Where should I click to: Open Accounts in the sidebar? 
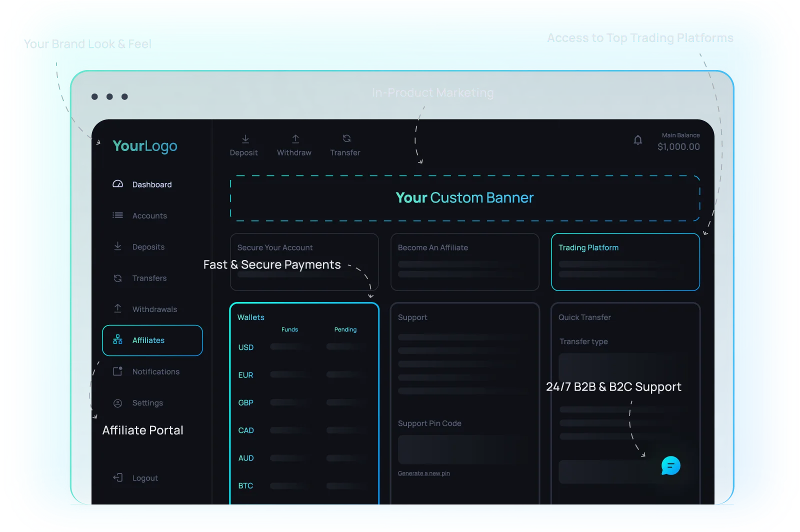pyautogui.click(x=149, y=215)
